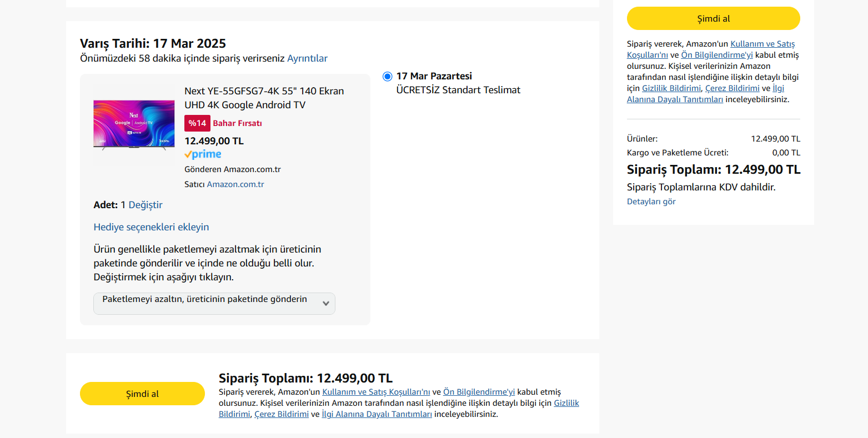Open bottom İlgi Alanına Dayalı Tanıtımları link
The height and width of the screenshot is (438, 868).
377,414
